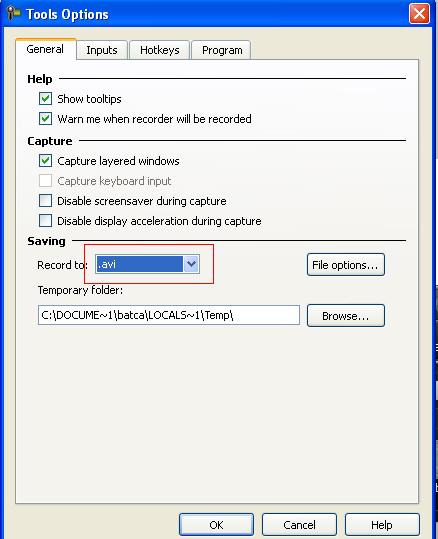Click the Temporary folder path field
The image size is (438, 539).
pyautogui.click(x=169, y=315)
